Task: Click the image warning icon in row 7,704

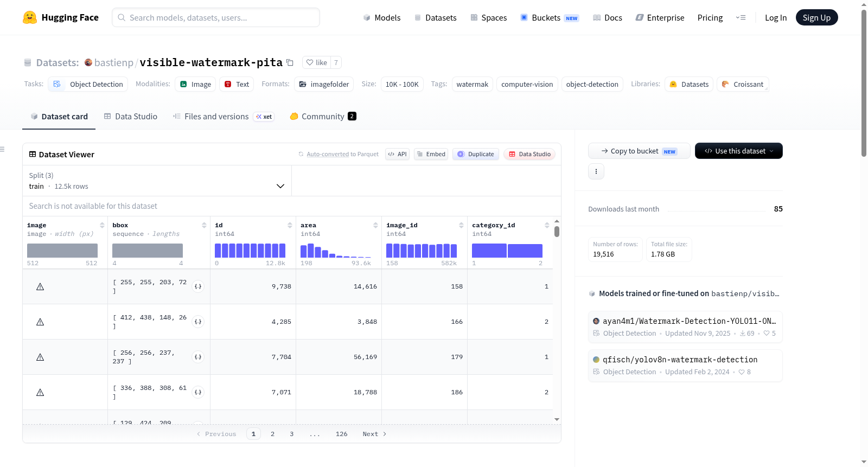Action: click(40, 357)
